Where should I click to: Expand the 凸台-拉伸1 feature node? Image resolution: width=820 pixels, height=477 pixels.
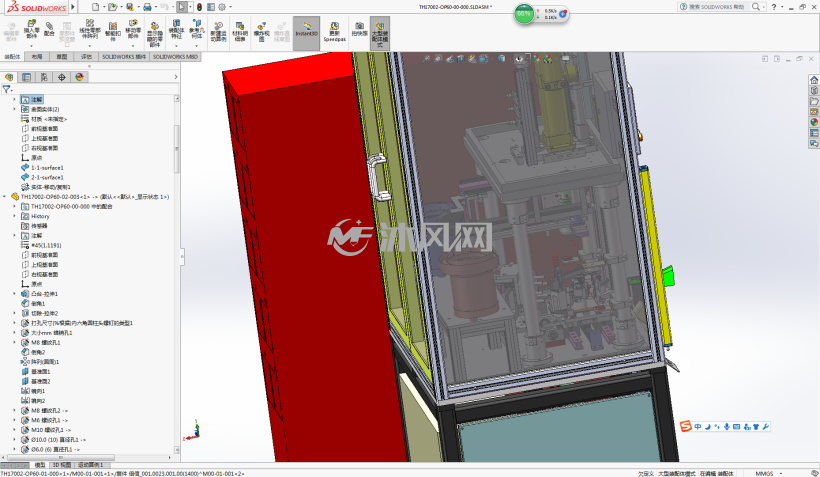pos(14,294)
